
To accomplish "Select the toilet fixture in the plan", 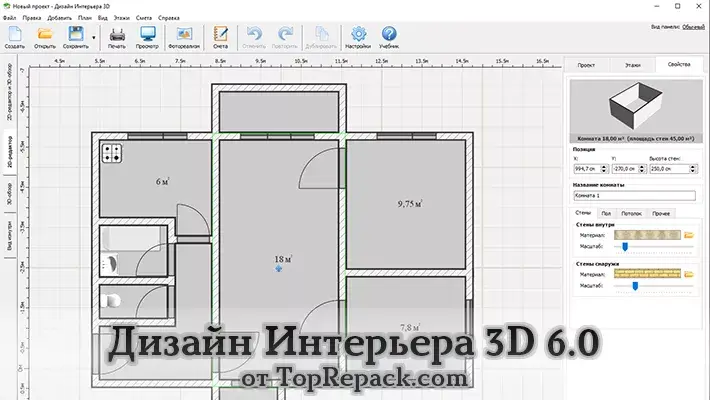I will click(111, 300).
